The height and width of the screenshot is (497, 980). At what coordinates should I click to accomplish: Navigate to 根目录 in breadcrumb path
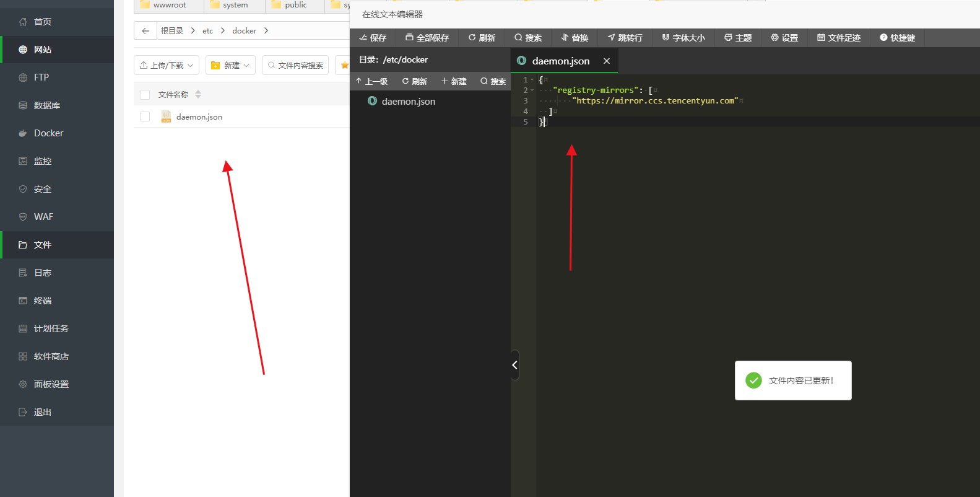click(x=172, y=30)
